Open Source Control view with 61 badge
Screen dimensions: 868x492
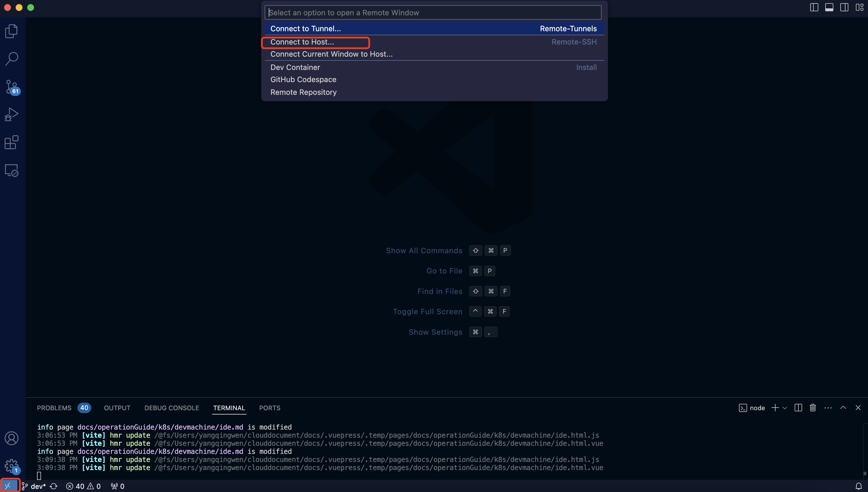click(x=12, y=87)
